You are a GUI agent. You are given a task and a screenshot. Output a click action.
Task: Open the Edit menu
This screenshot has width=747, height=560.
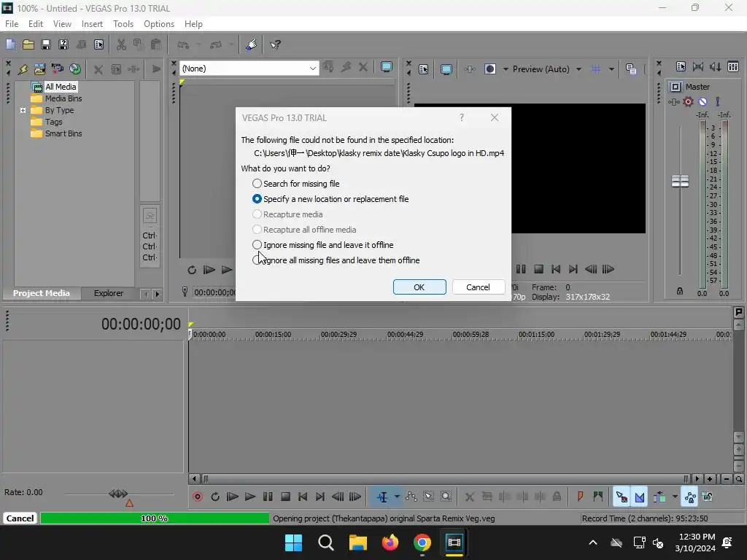coord(36,24)
